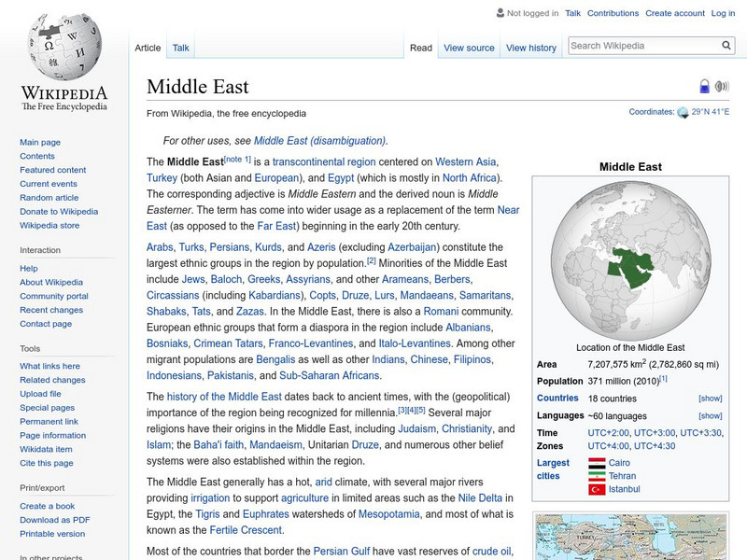This screenshot has width=747, height=560.
Task: Click Upload file link
Action: (x=40, y=394)
